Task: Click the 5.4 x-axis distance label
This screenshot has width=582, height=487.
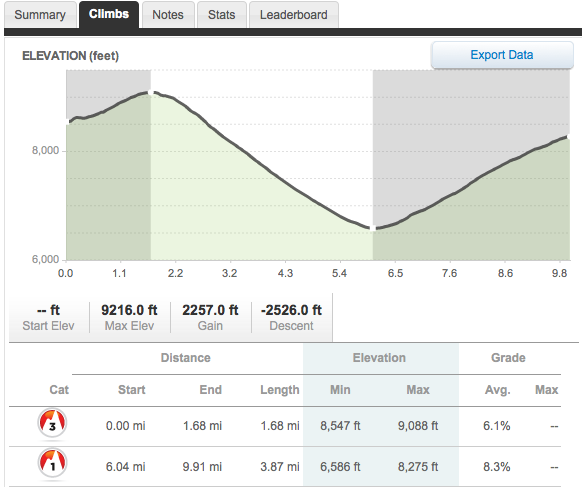Action: click(339, 274)
